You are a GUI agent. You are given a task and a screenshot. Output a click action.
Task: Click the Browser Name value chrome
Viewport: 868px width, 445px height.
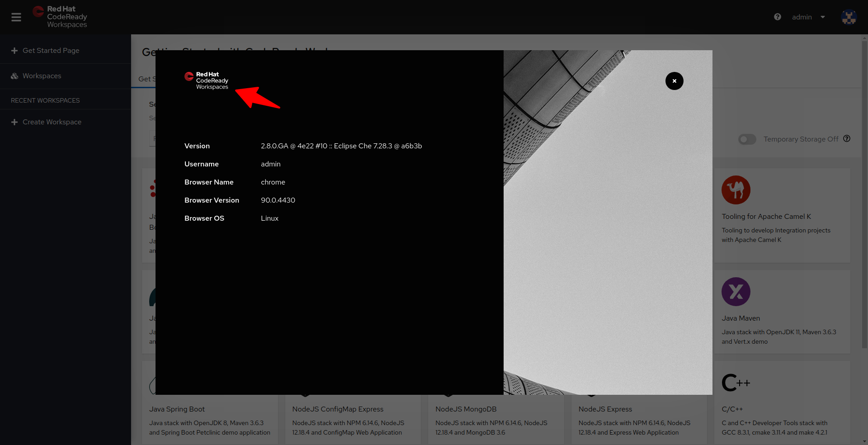(273, 182)
